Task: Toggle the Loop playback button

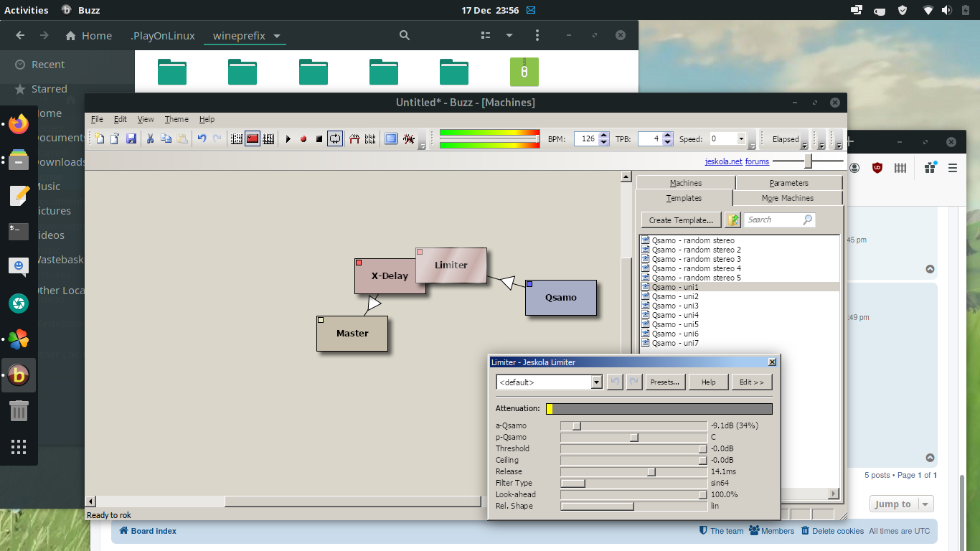Action: pyautogui.click(x=335, y=138)
